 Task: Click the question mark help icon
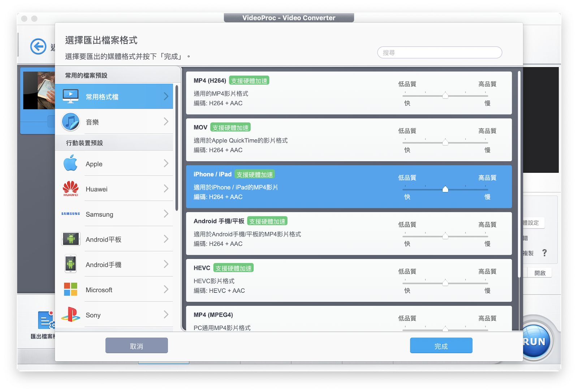pos(544,253)
